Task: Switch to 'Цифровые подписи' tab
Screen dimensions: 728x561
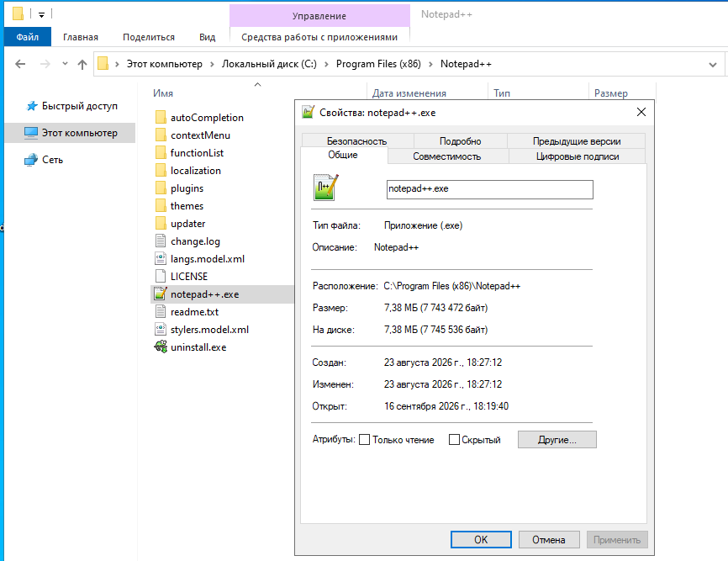Action: coord(578,156)
